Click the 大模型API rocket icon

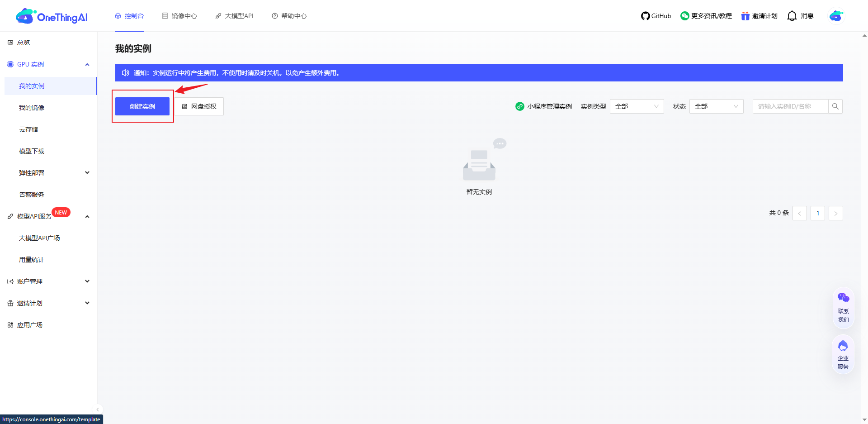click(x=218, y=16)
